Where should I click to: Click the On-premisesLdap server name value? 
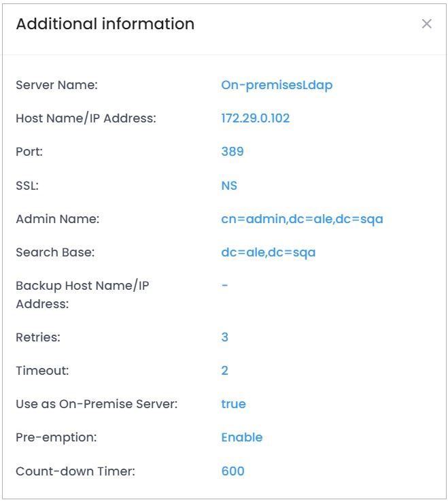coord(277,85)
